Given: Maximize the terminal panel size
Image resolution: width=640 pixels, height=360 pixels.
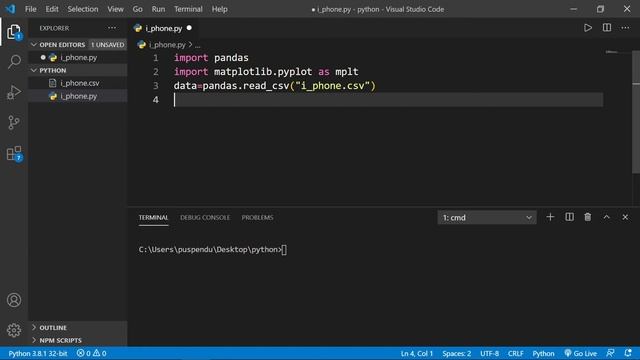Looking at the screenshot, I should [x=607, y=217].
